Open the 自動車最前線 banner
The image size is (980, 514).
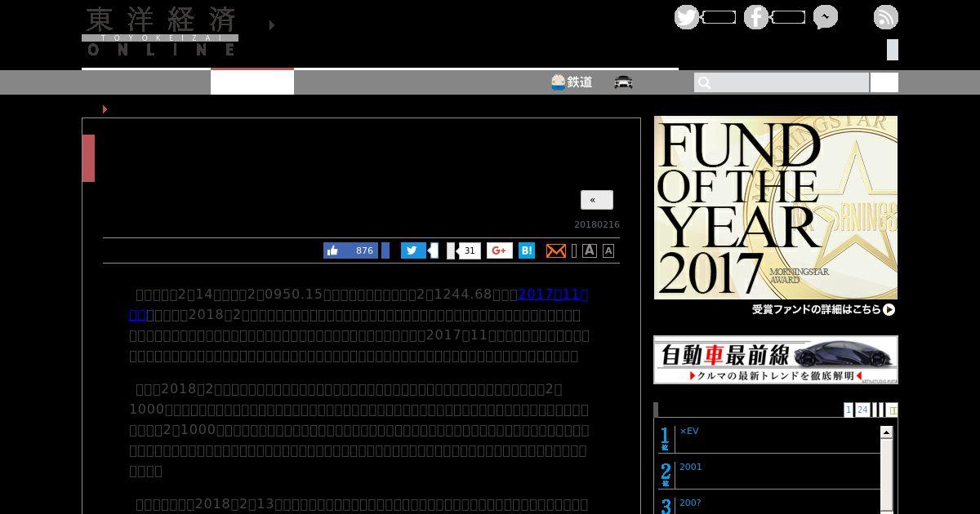tap(776, 360)
